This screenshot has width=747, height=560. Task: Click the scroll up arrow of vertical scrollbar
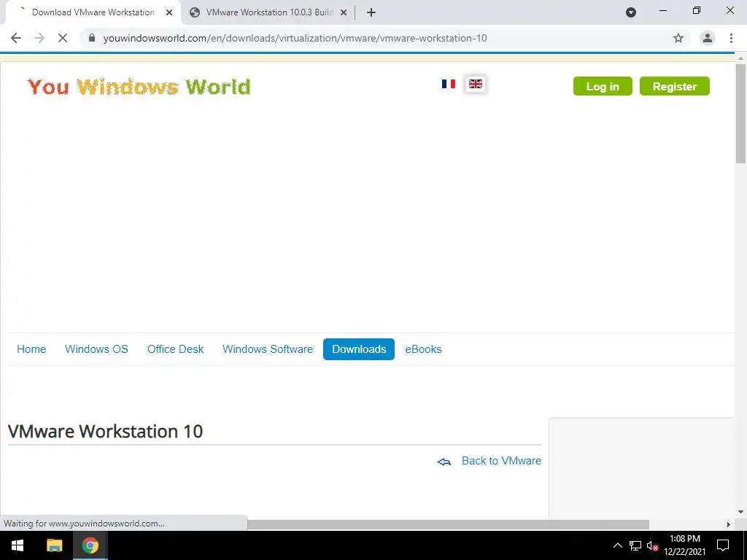741,58
